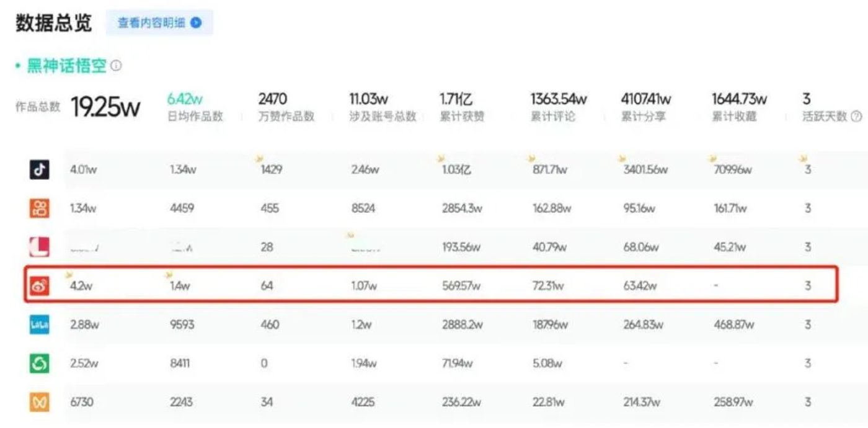Click info icon beside 黑神话悟空
Viewport: 868px width, 428px height.
coord(116,66)
